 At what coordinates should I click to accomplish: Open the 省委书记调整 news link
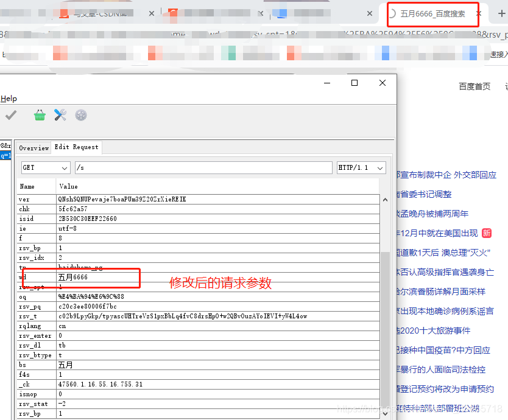click(424, 194)
